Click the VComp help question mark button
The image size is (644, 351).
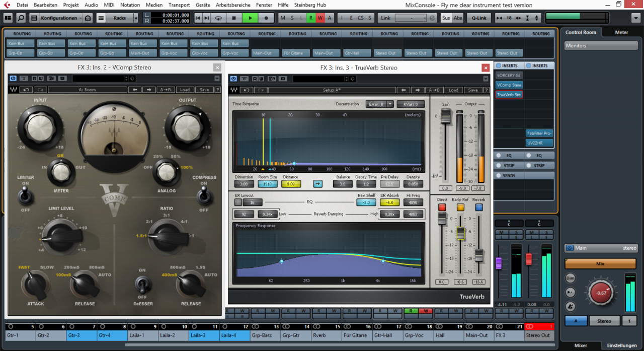tap(218, 90)
